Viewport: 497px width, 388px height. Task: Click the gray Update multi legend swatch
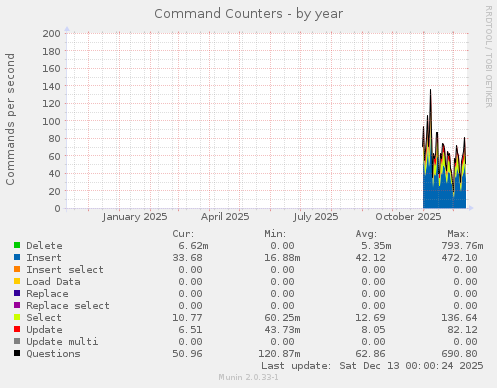[17, 341]
